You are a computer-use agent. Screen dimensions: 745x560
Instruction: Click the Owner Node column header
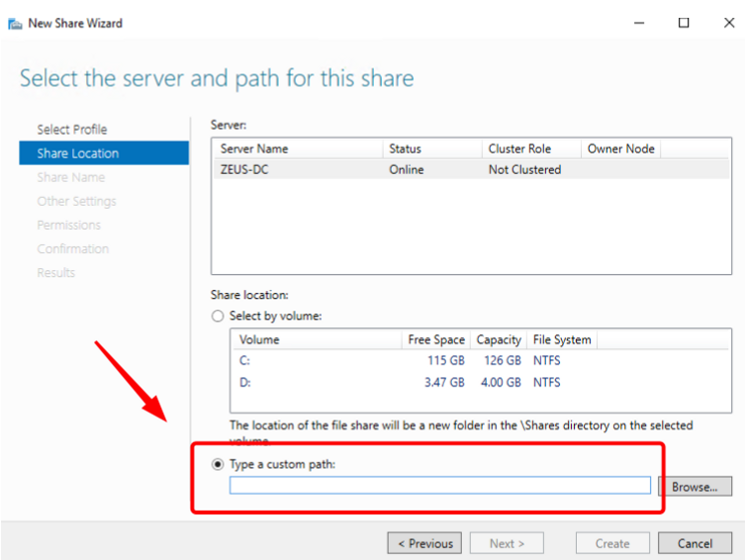pyautogui.click(x=620, y=148)
